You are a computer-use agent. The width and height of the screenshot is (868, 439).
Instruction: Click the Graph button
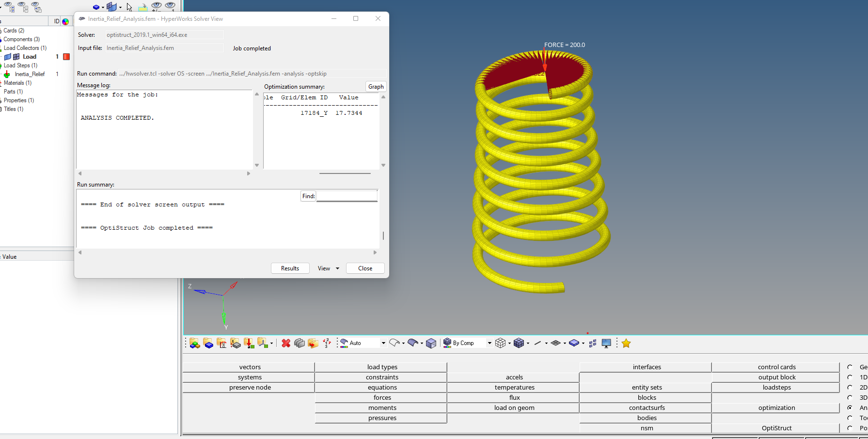(x=376, y=87)
